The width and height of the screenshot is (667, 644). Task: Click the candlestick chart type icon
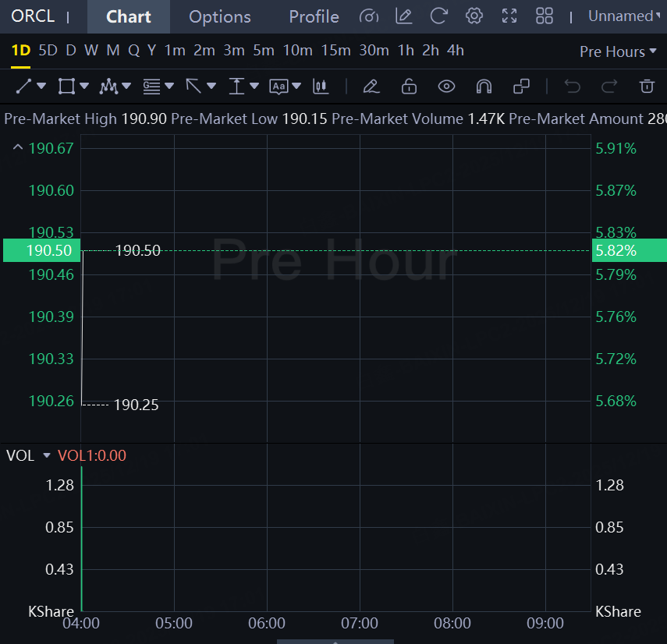click(x=321, y=87)
